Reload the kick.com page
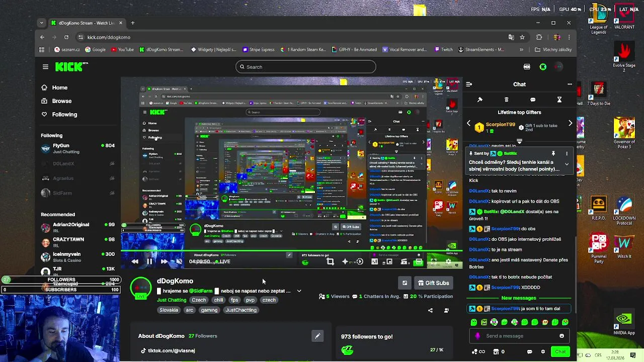 pyautogui.click(x=66, y=37)
